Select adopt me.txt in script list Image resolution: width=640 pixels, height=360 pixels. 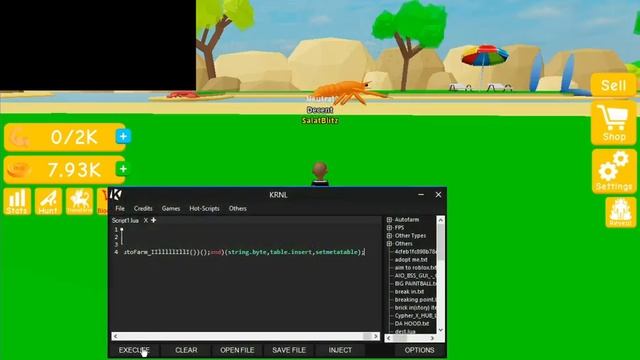click(x=411, y=260)
